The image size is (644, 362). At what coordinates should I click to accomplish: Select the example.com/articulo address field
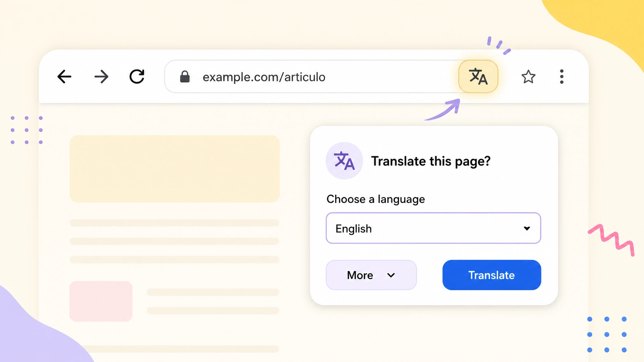point(312,77)
